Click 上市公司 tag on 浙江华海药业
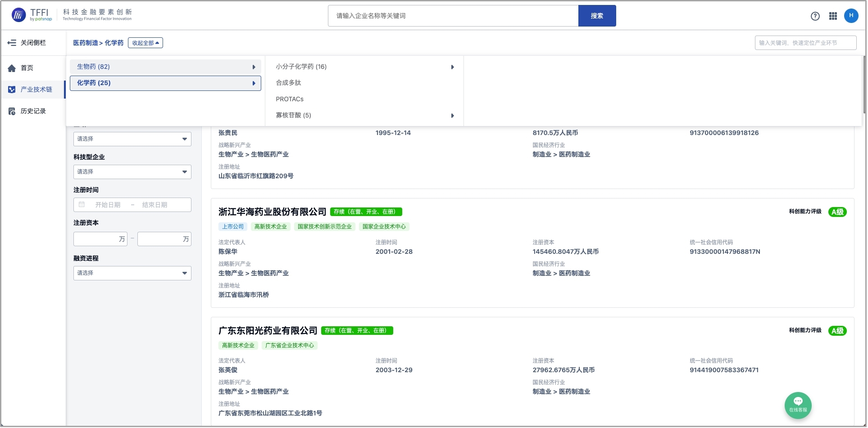The width and height of the screenshot is (868, 428). (x=233, y=227)
